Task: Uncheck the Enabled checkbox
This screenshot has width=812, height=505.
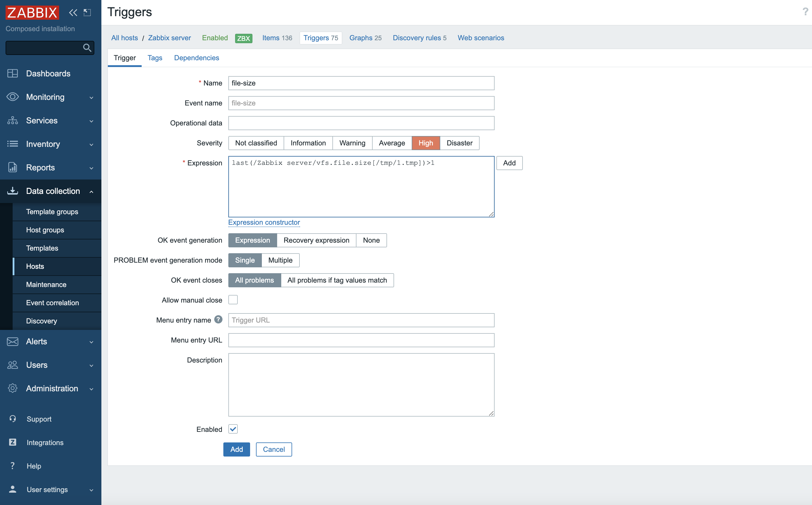Action: tap(233, 429)
